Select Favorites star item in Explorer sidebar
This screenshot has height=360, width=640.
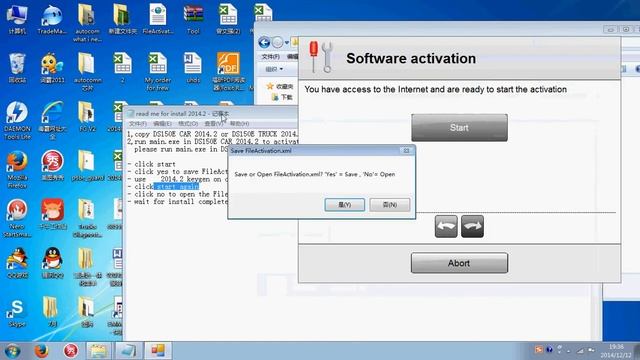(280, 87)
